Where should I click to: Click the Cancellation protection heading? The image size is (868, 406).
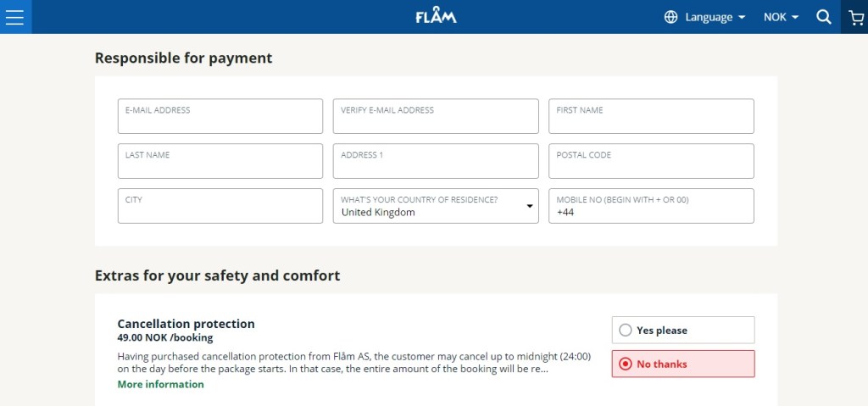click(x=186, y=324)
